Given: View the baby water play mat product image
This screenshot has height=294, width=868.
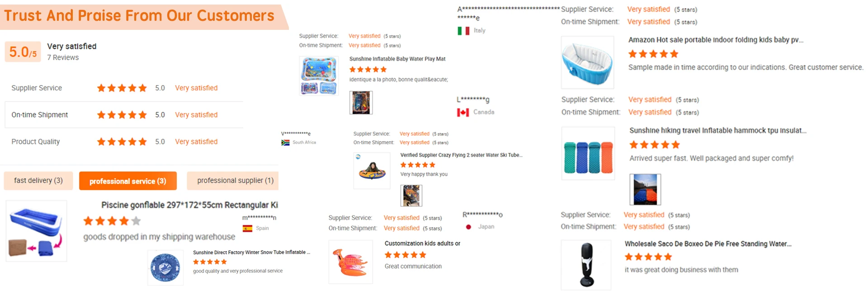Looking at the screenshot, I should [x=319, y=76].
